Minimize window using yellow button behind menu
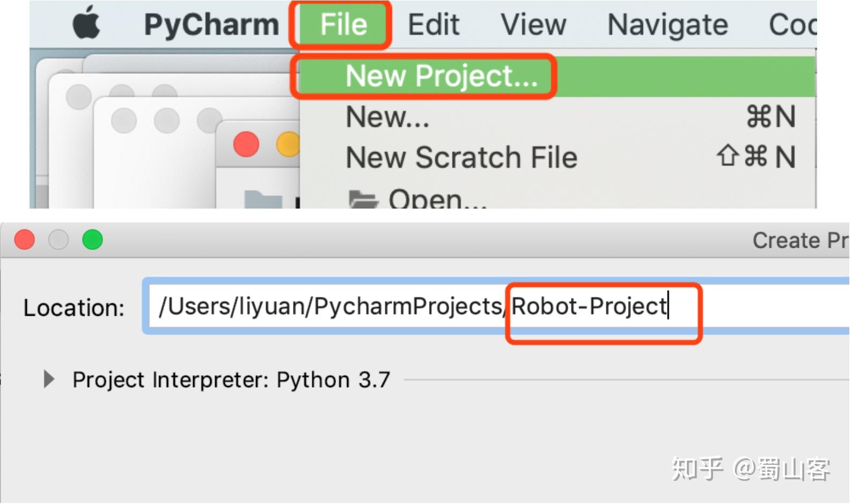The image size is (852, 504). tap(288, 144)
